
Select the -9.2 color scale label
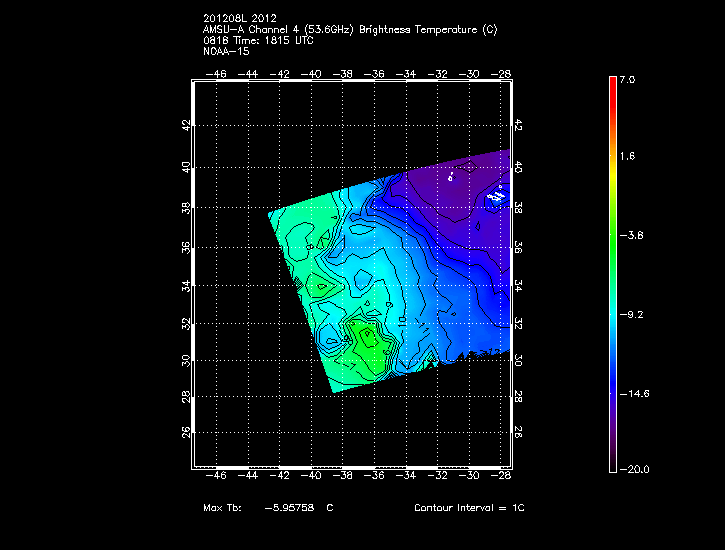click(630, 314)
